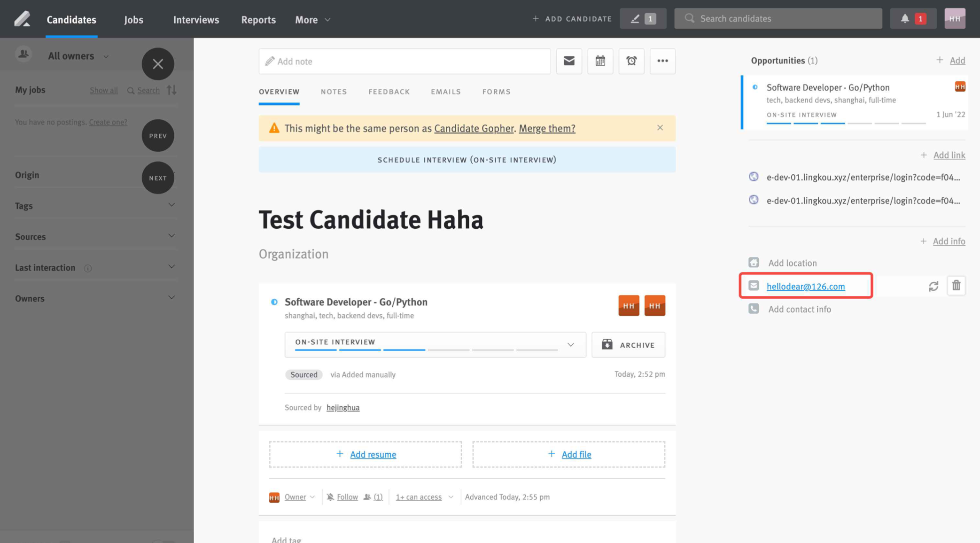The width and height of the screenshot is (980, 543).
Task: Open the Owner dropdown
Action: 299,497
